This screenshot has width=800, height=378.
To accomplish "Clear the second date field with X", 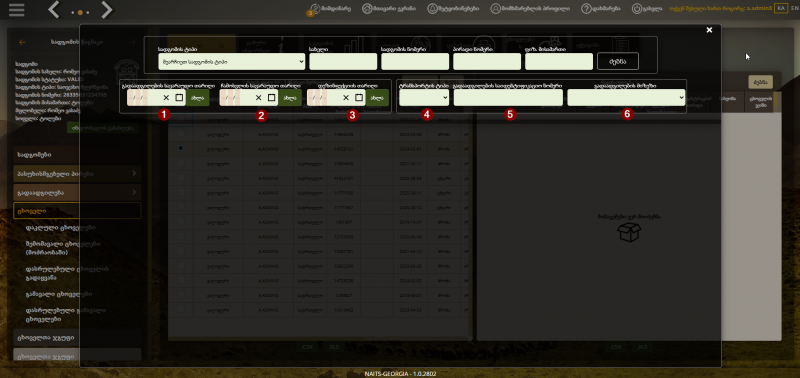I will click(259, 97).
